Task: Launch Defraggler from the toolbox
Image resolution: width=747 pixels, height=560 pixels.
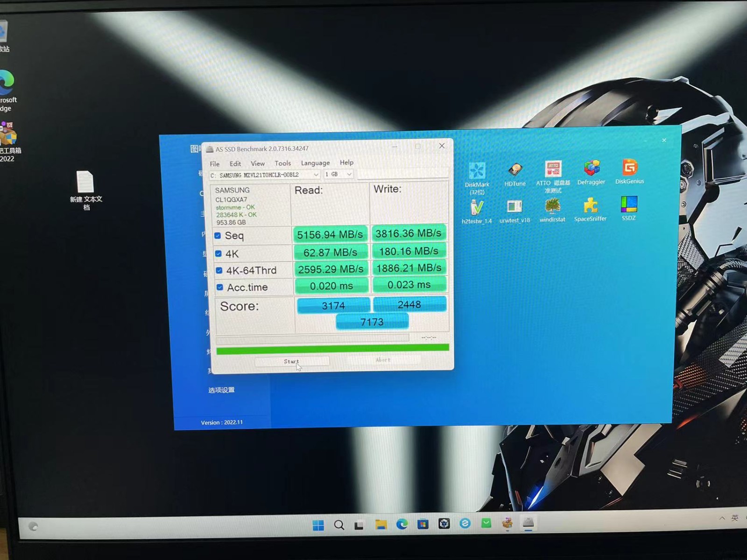Action: point(591,172)
